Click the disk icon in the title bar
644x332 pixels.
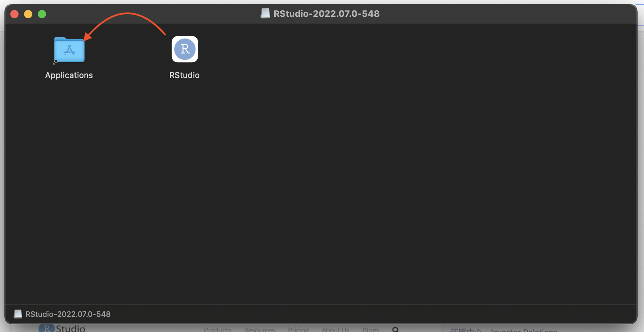click(265, 14)
